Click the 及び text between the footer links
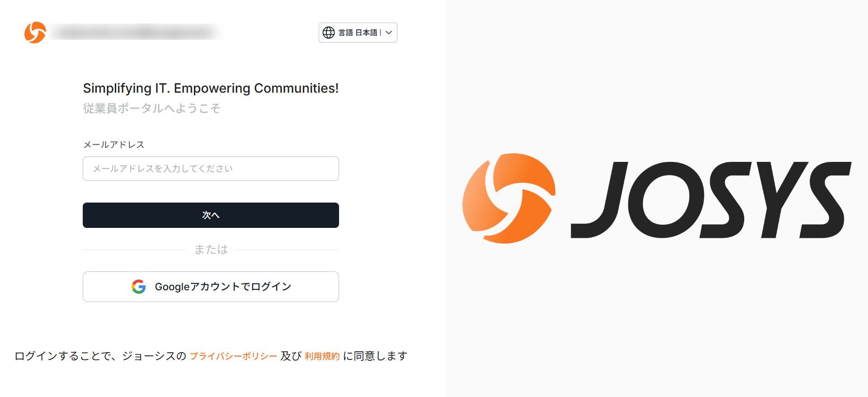Screen dimensions: 868x397 pyautogui.click(x=291, y=356)
